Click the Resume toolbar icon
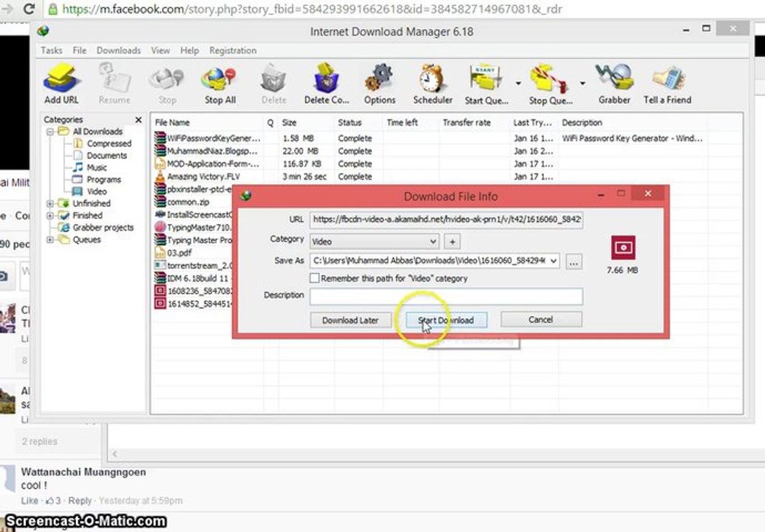The height and width of the screenshot is (532, 765). (x=115, y=83)
